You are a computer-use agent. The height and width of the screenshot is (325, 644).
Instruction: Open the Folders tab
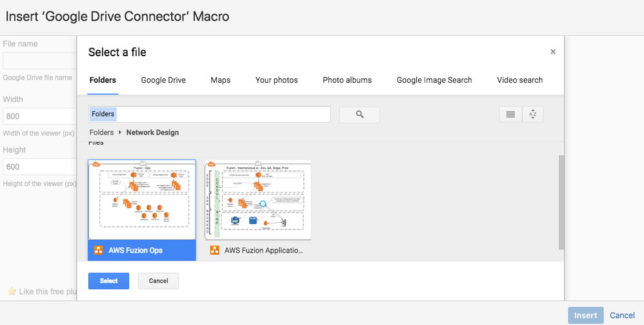[x=103, y=80]
